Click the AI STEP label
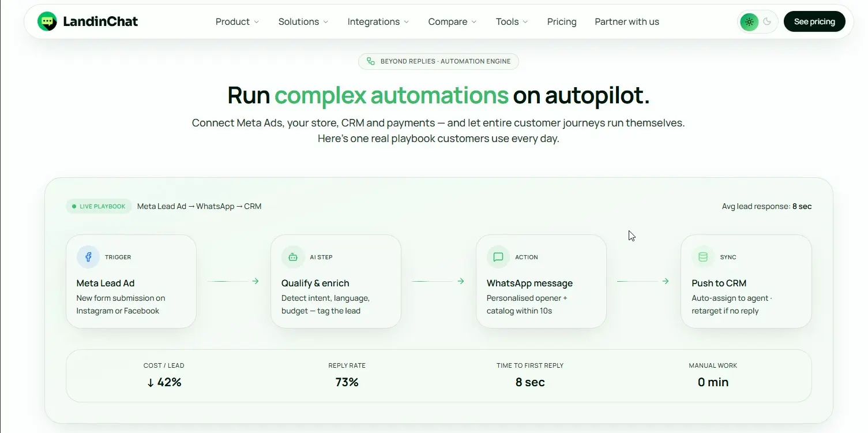 (x=321, y=257)
